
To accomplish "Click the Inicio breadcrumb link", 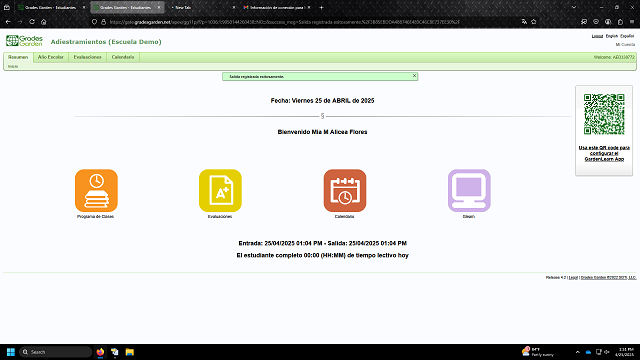I will point(13,67).
